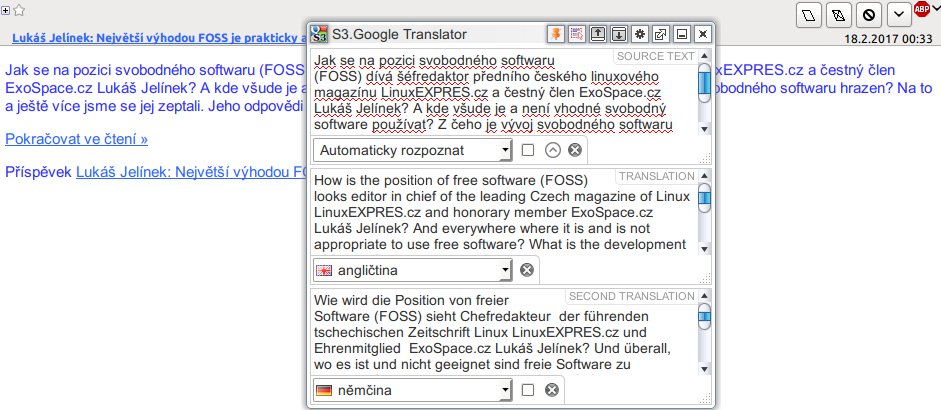Image resolution: width=941 pixels, height=410 pixels.
Task: Click the S3 logo icon in translator title
Action: [x=320, y=34]
